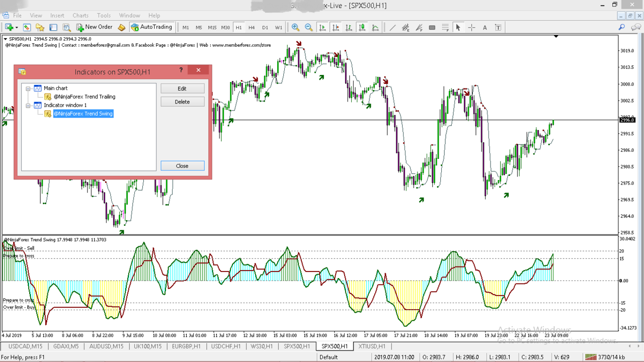Viewport: 644px width, 362px height.
Task: Toggle the AutoTrading button
Action: (x=151, y=27)
